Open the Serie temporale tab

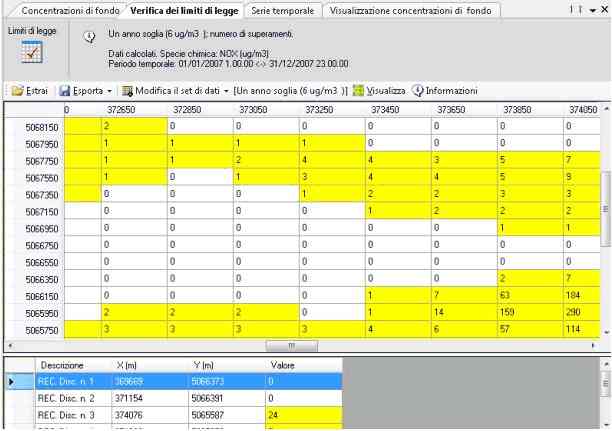(283, 11)
